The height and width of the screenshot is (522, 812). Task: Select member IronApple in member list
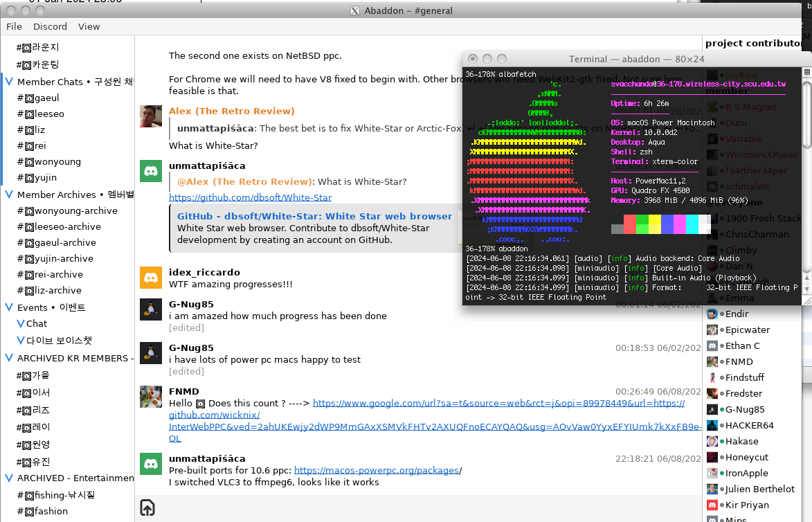(746, 474)
